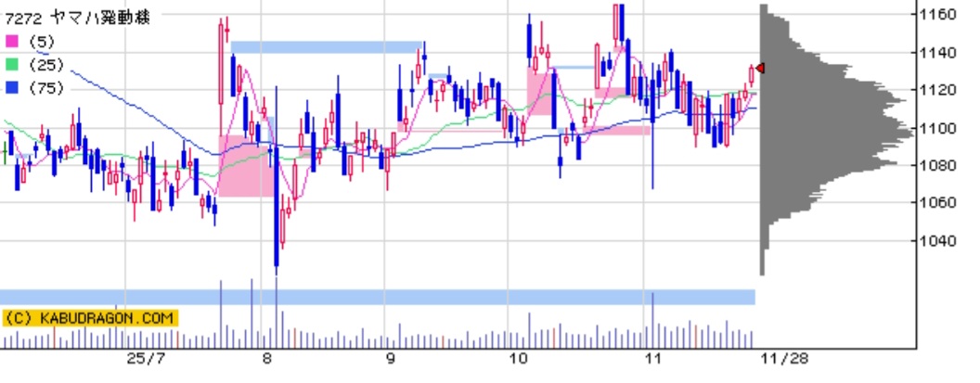Click the large pink support zone in late July

[x=245, y=166]
